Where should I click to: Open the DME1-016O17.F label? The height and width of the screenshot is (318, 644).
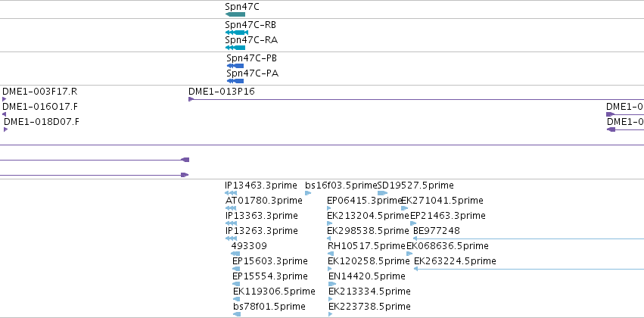coord(40,107)
